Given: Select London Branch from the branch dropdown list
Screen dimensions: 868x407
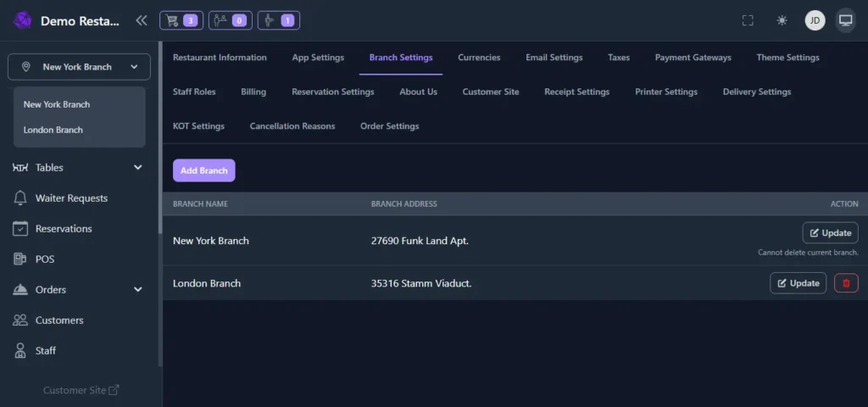Looking at the screenshot, I should pos(53,131).
